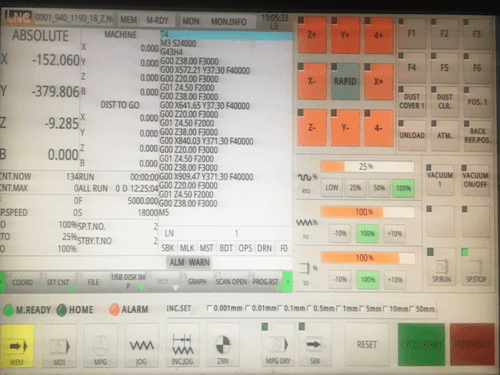The width and height of the screenshot is (500, 375).
Task: Stop spindle with SP.STOP icon
Action: click(x=476, y=267)
